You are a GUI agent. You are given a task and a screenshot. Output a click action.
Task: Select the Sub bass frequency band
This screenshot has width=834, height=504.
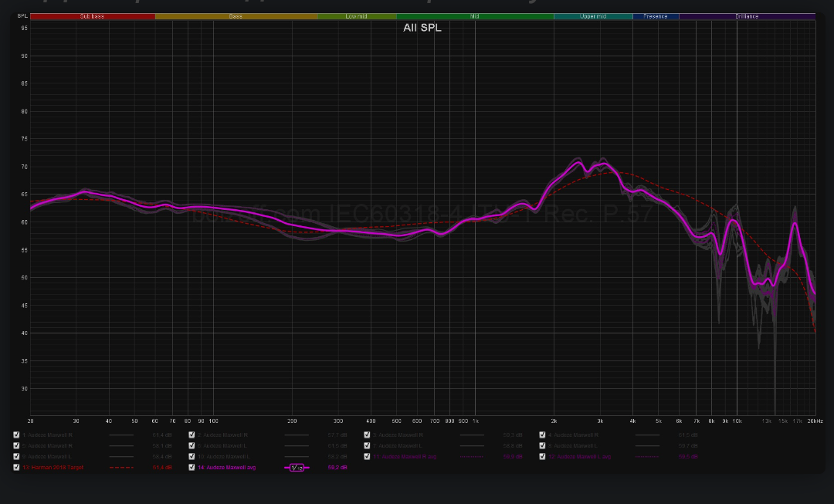tap(92, 16)
